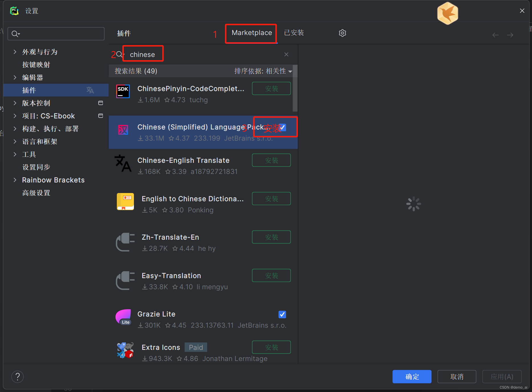The image size is (532, 392).
Task: Click the Chinese Language Pack plugin icon
Action: (x=123, y=130)
